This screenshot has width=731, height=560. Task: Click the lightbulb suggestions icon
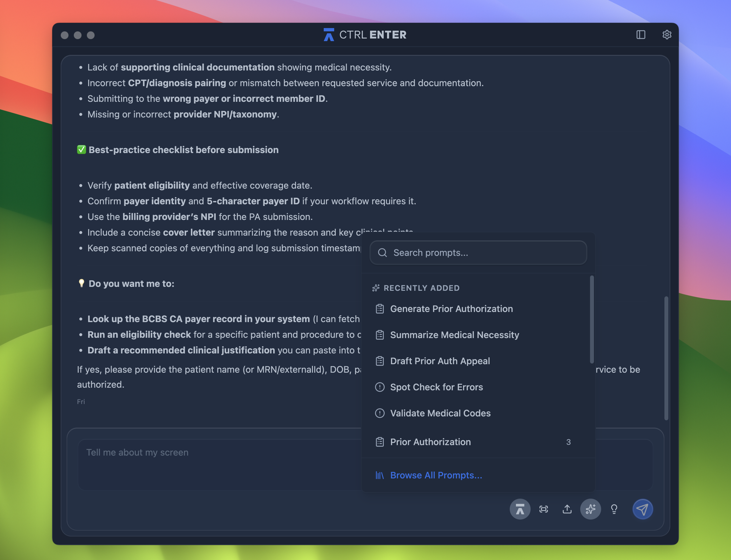[x=614, y=509]
